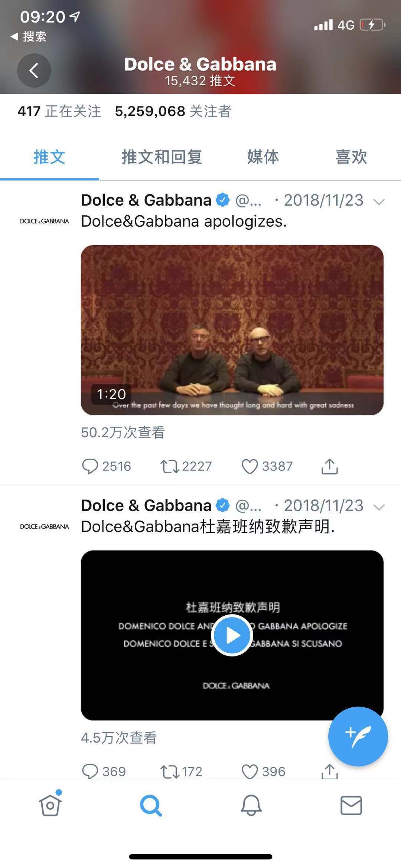
Task: Tap the back arrow button
Action: (34, 71)
